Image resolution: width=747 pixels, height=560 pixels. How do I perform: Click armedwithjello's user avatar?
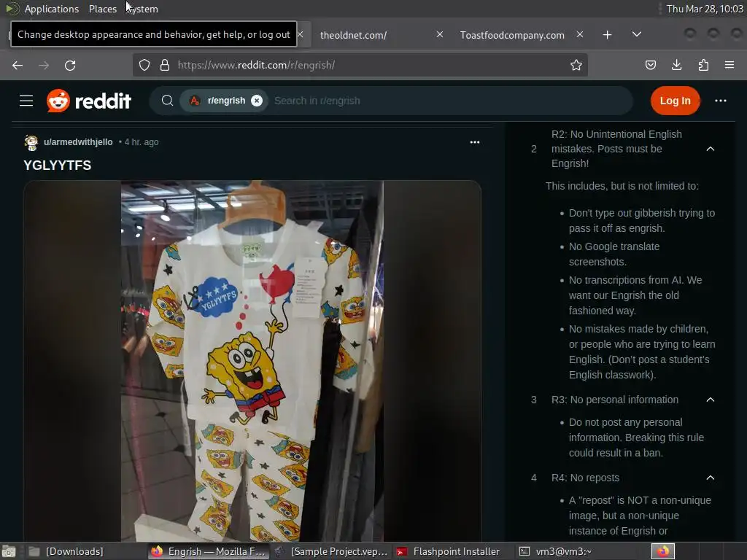point(31,142)
